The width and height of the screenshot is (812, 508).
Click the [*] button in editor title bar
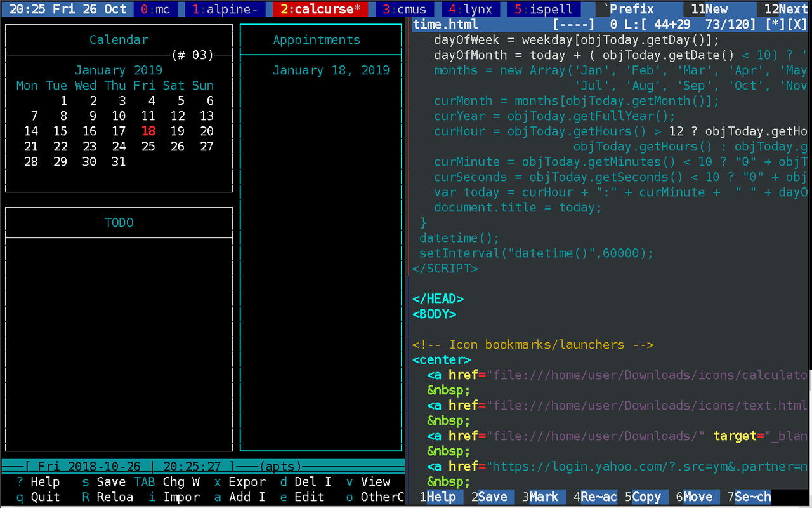coord(775,24)
